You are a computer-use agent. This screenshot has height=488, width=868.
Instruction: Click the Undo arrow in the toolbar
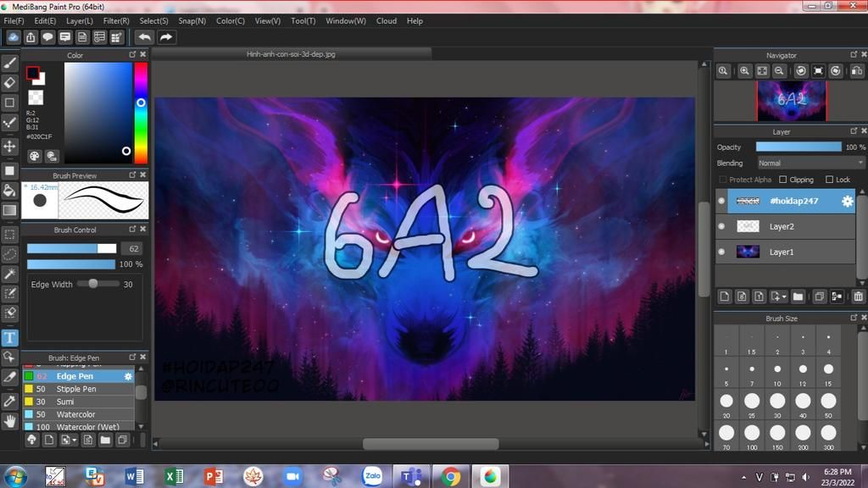(x=144, y=37)
